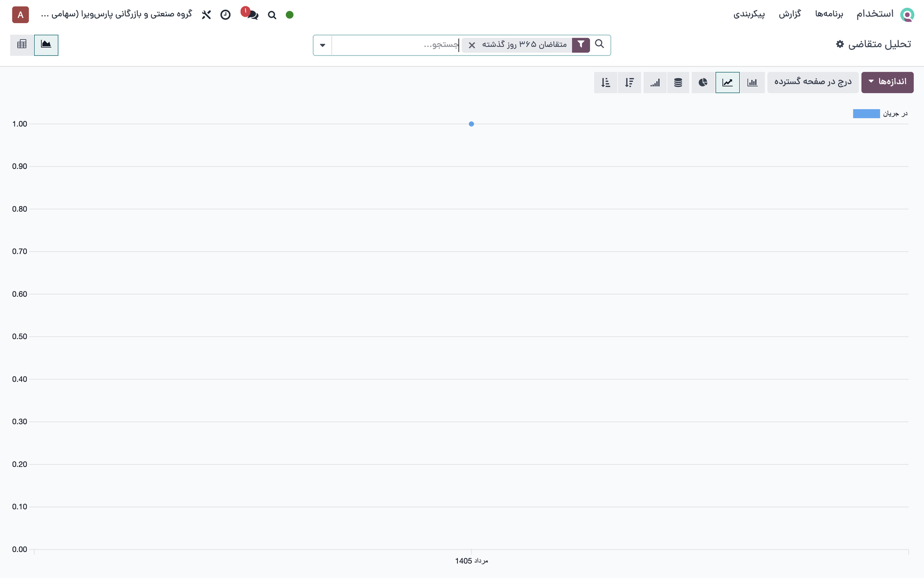Screen dimensions: 924x578
Task: Select the pie chart mode
Action: coord(703,82)
